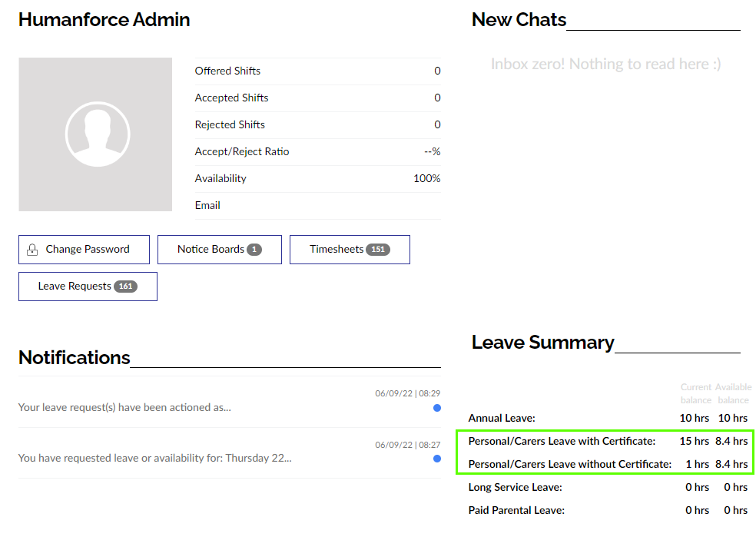Click the New Chats heading
Viewport: 756px width, 560px height.
click(x=519, y=20)
